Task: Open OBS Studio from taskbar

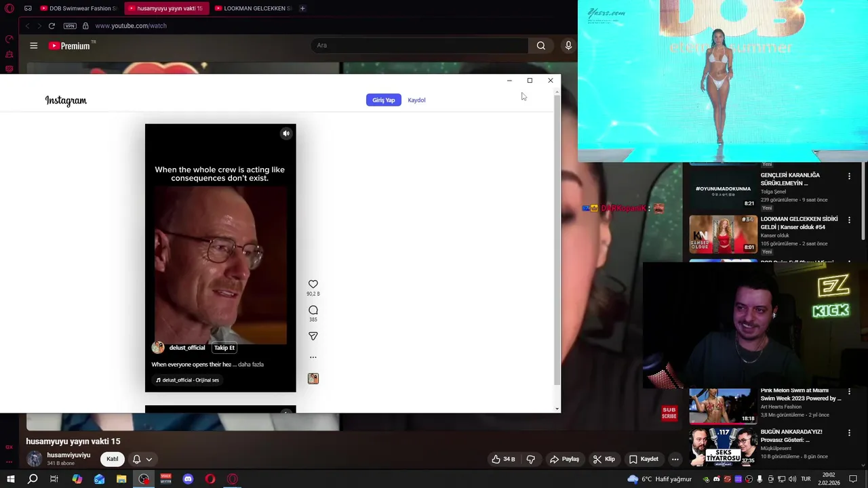Action: coord(144,479)
